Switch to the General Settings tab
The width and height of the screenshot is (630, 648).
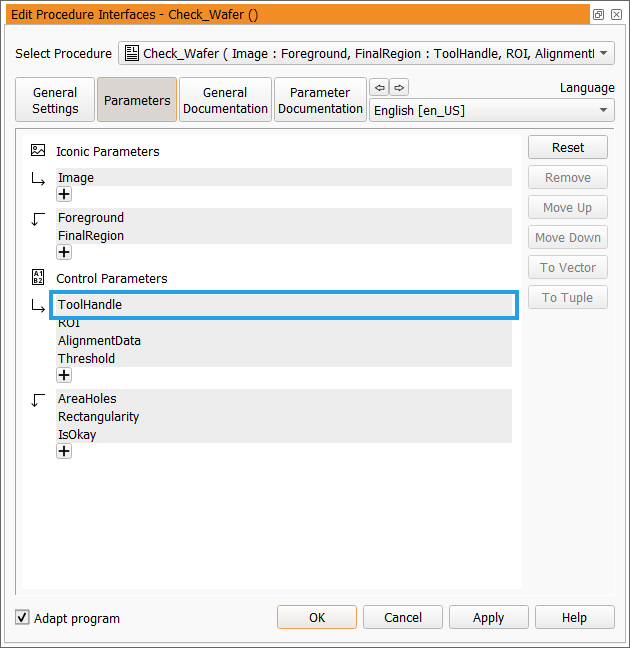[x=55, y=100]
